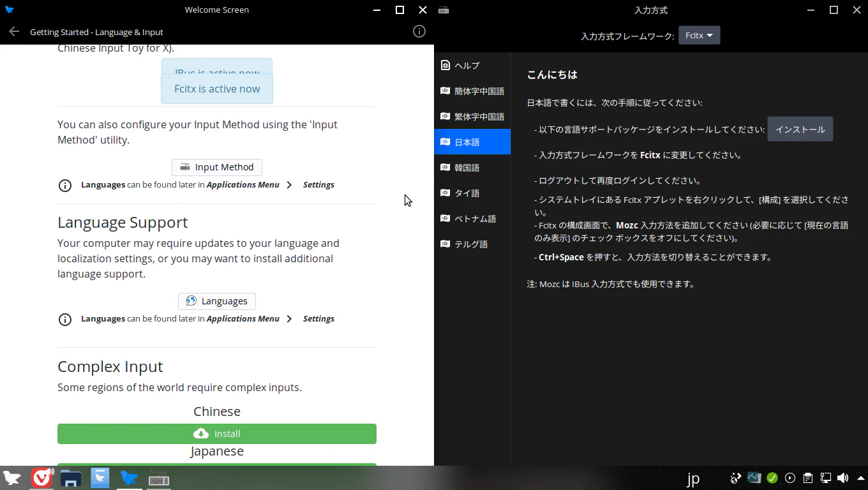Install Chinese complex input
The height and width of the screenshot is (490, 868).
click(217, 434)
